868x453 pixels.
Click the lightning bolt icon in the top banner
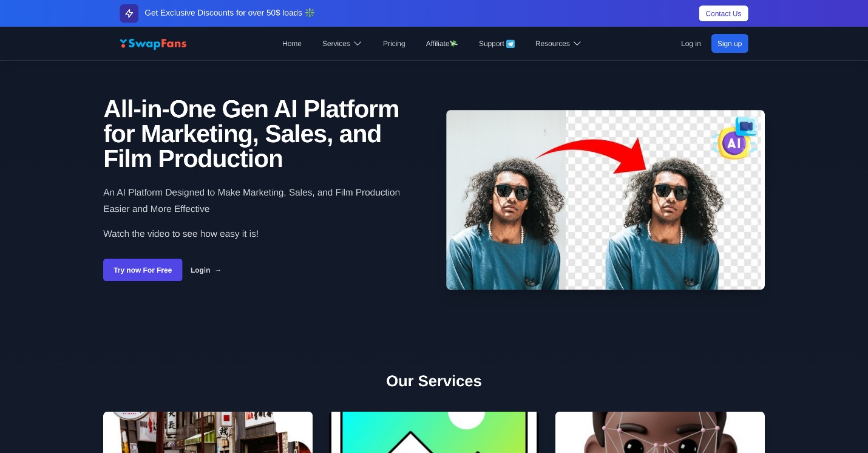(129, 13)
